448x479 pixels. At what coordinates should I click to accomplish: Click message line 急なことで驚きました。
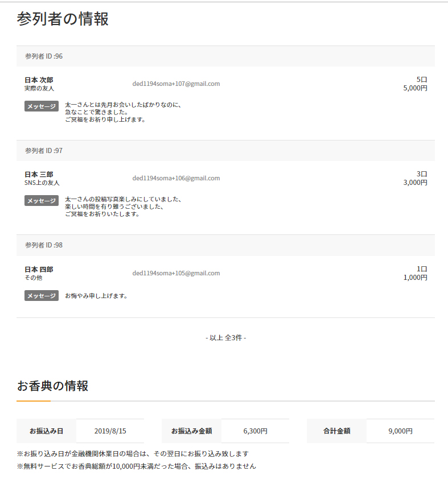(x=97, y=112)
